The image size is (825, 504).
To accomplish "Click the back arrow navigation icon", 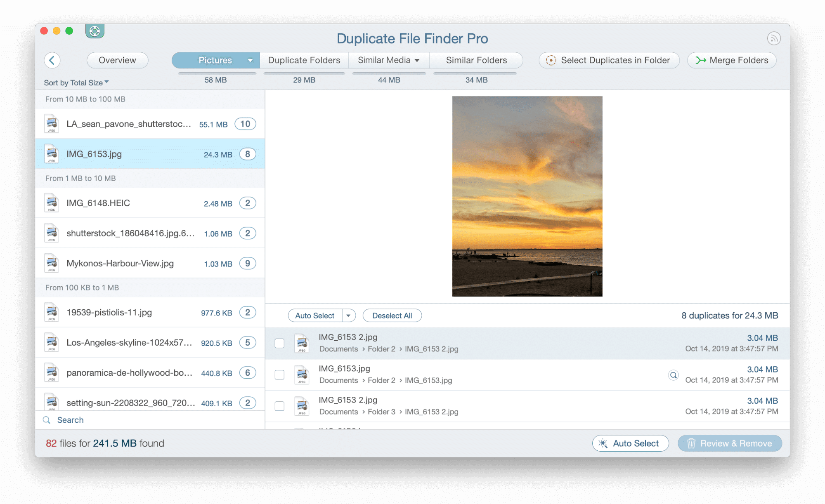I will [x=52, y=60].
